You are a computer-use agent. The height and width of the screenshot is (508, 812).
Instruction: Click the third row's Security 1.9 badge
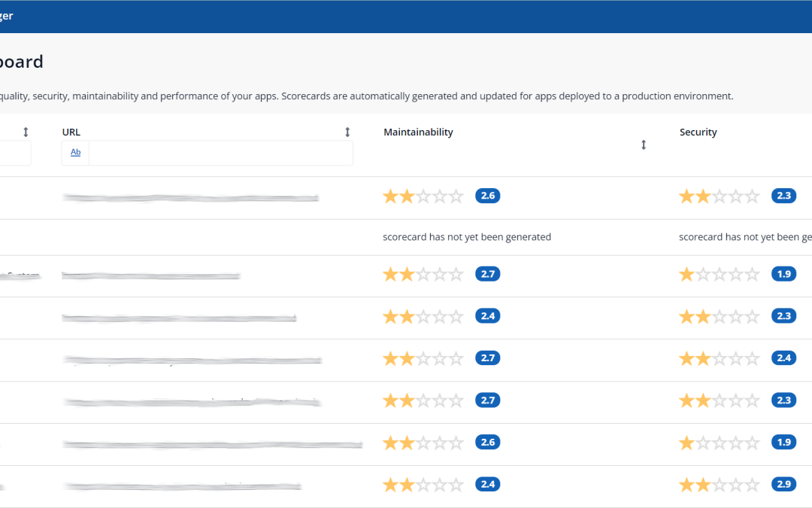783,274
